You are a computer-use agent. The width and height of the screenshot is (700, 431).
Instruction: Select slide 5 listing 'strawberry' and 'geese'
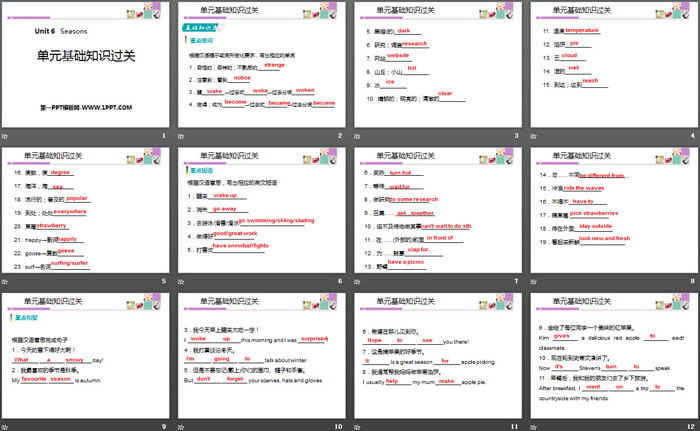87,215
